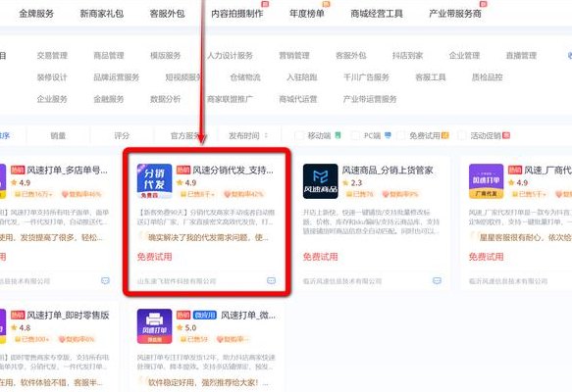Image resolution: width=572 pixels, height=392 pixels.
Task: Click the star rating 4.9 of 风速分销代发
Action: (186, 182)
